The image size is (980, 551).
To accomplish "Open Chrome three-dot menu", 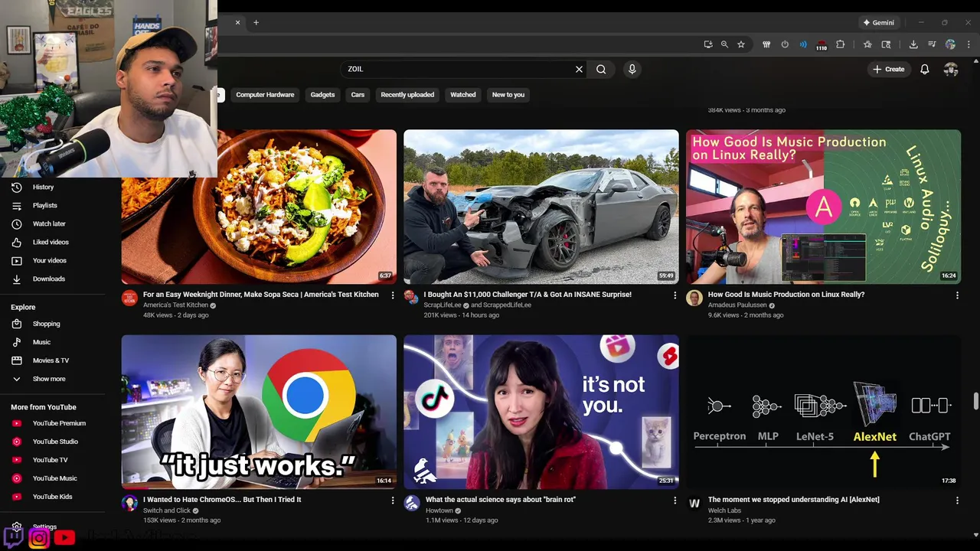I will (969, 44).
